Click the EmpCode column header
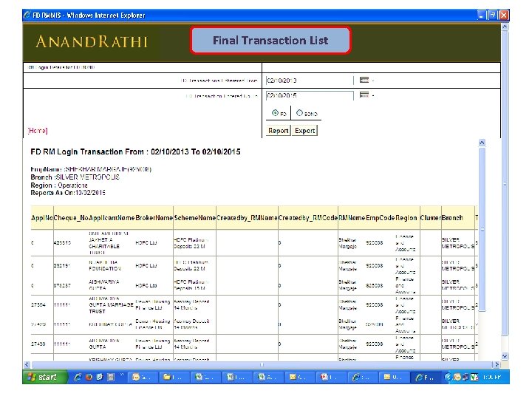 (x=380, y=218)
